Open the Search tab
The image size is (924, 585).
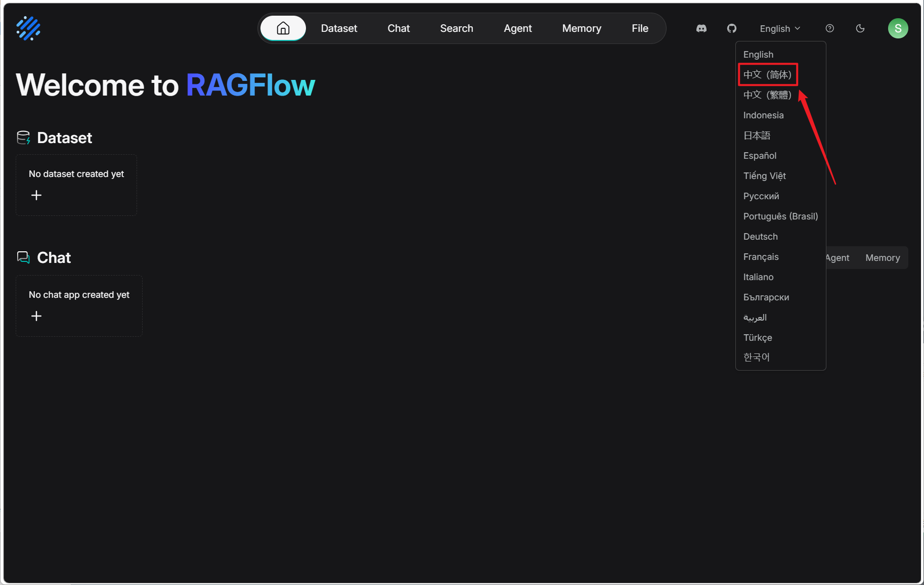457,28
